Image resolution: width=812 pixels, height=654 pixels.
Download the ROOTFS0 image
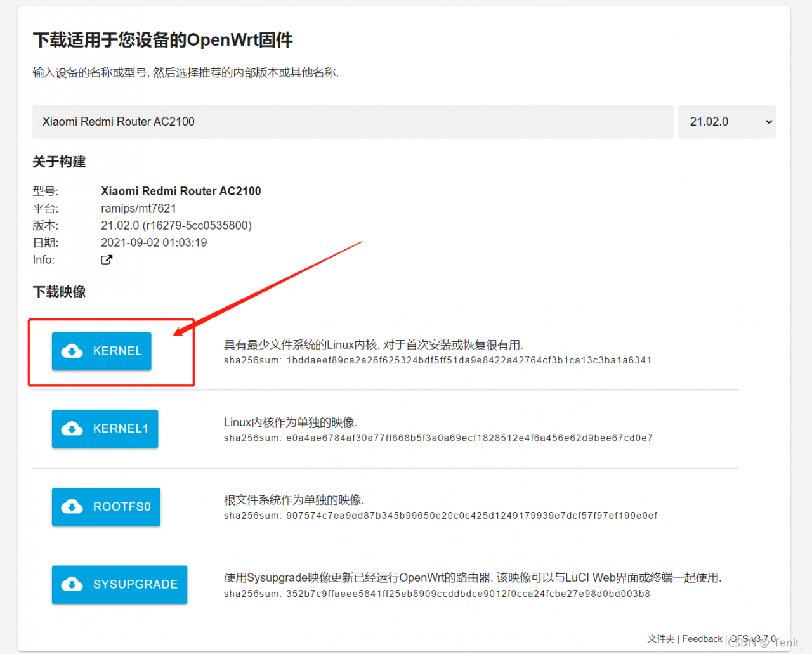[106, 507]
